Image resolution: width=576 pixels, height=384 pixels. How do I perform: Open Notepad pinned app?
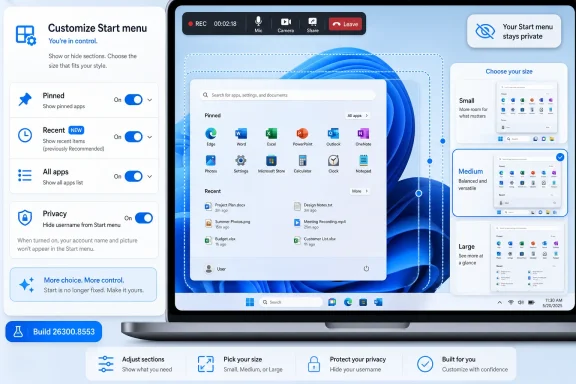363,164
